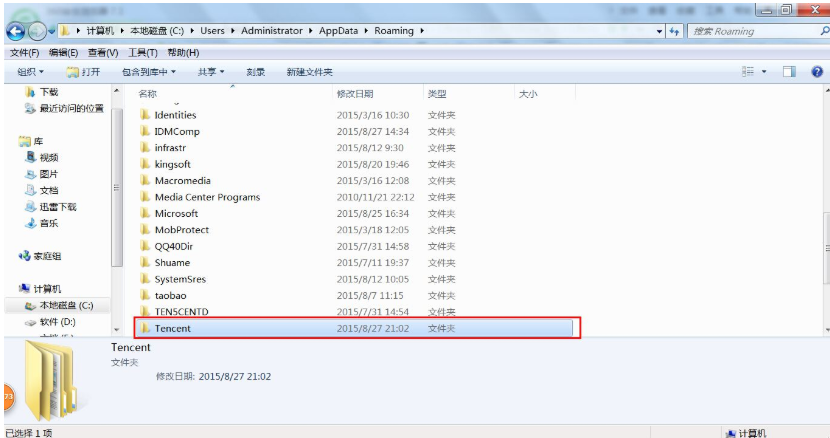Image resolution: width=830 pixels, height=438 pixels.
Task: Expand the 组织 dropdown menu
Action: tap(31, 72)
